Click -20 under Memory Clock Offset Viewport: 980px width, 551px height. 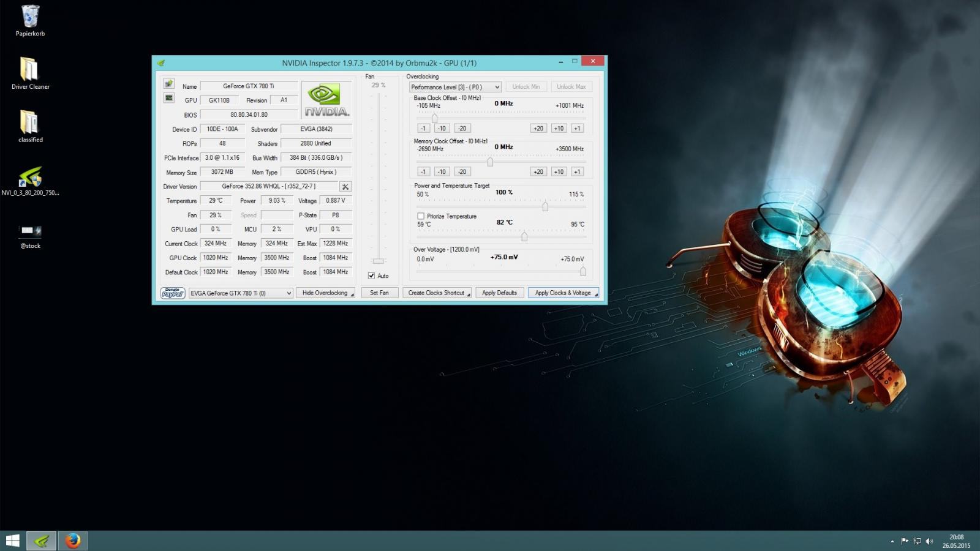462,172
